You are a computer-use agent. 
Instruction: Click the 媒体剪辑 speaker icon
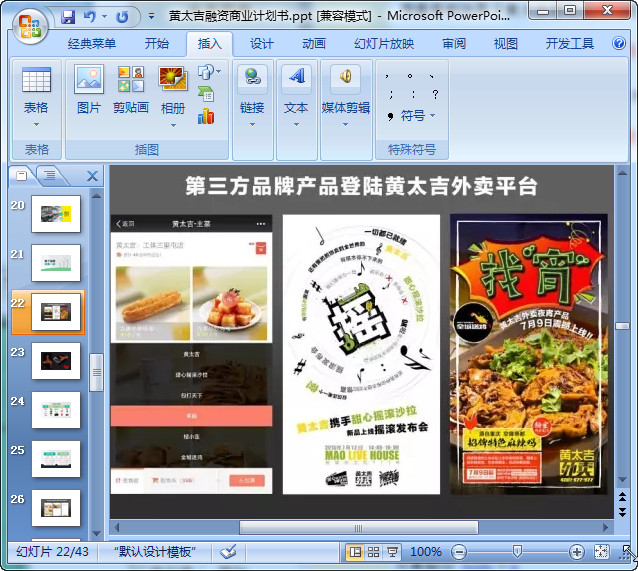click(345, 77)
